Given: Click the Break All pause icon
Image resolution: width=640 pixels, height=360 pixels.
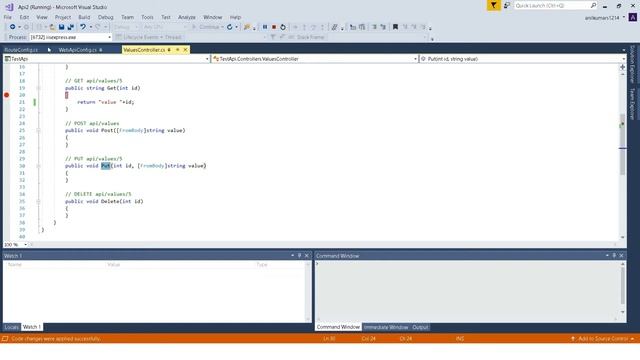Looking at the screenshot, I should point(265,27).
